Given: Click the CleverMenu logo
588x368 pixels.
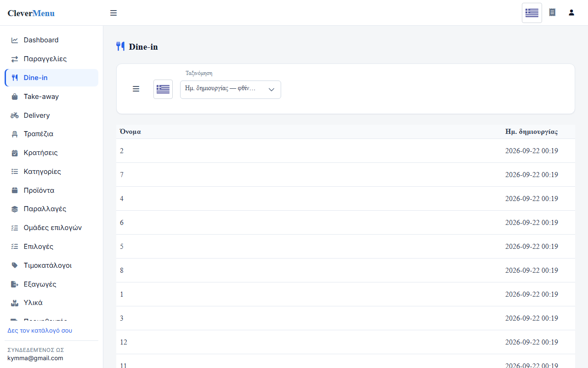Looking at the screenshot, I should coord(31,13).
